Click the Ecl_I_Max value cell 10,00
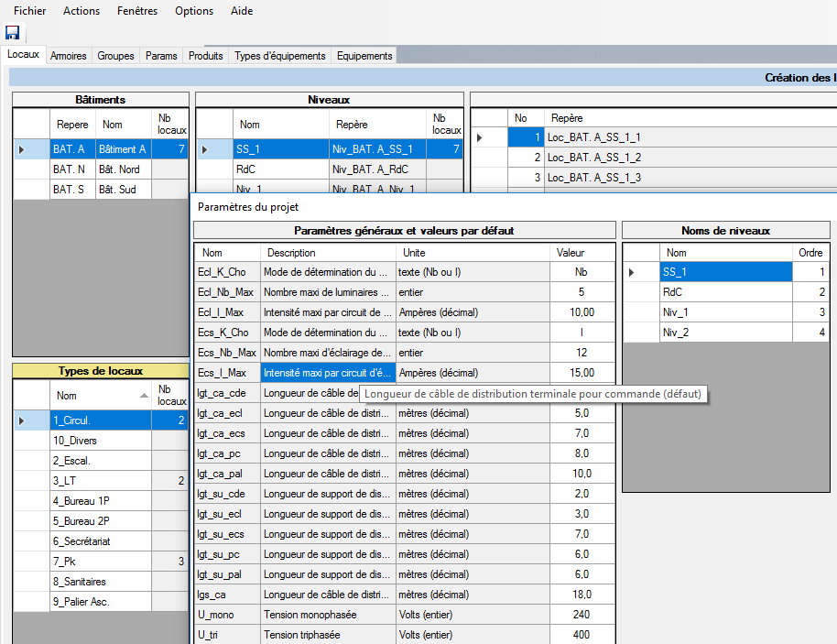Screen dimensions: 837x644 click(x=582, y=312)
